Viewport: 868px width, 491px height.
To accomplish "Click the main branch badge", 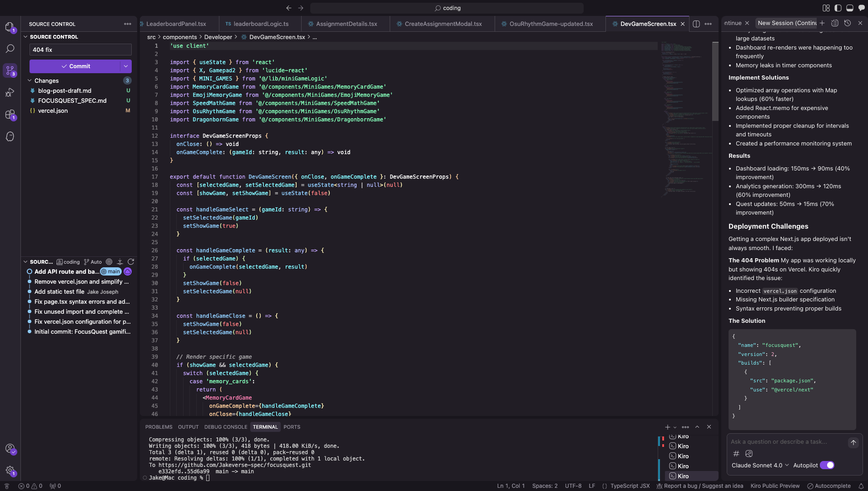I will [x=111, y=272].
